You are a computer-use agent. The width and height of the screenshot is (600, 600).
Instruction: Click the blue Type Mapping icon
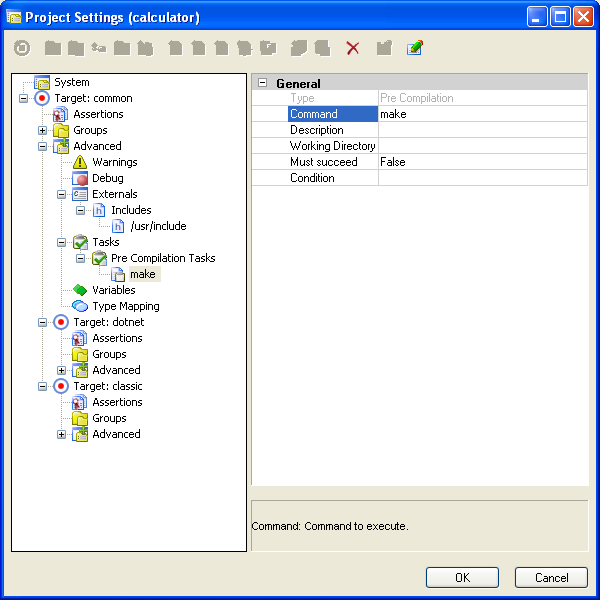[x=81, y=306]
